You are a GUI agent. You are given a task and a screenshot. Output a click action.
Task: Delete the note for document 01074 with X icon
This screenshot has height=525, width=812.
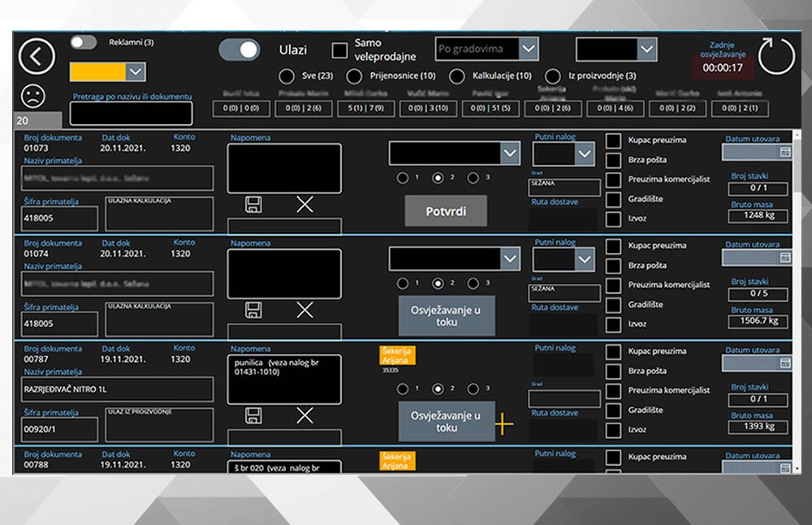pos(304,310)
